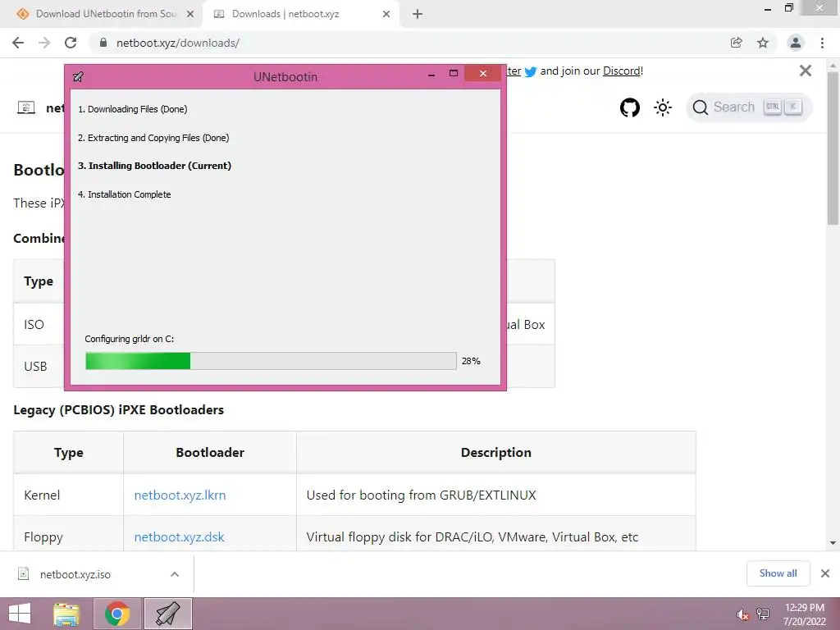Open the GitHub icon link

pos(630,107)
